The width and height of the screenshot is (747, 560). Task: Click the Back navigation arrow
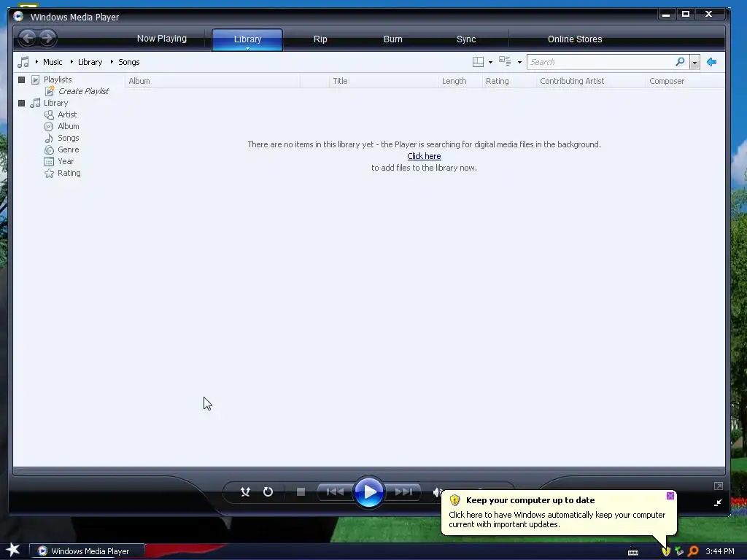[x=28, y=38]
